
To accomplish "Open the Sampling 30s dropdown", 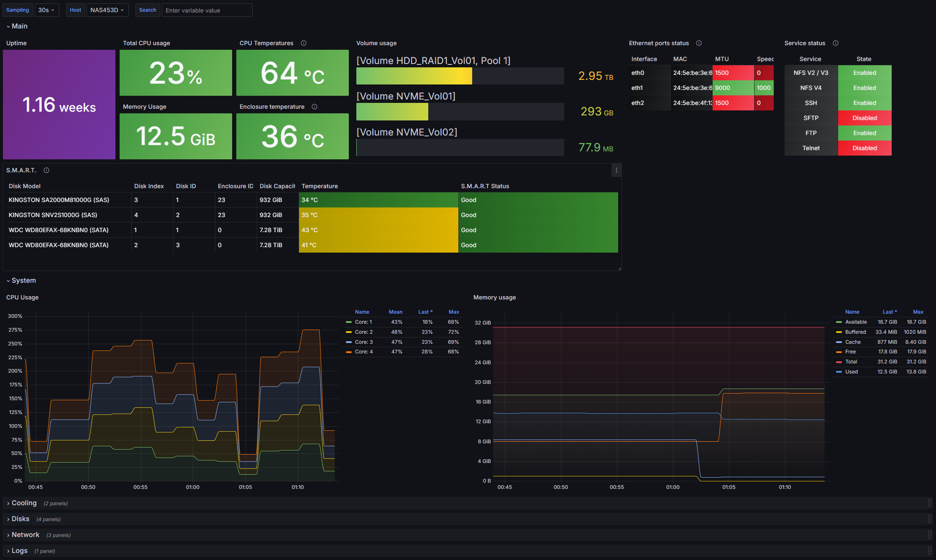I will tap(46, 10).
